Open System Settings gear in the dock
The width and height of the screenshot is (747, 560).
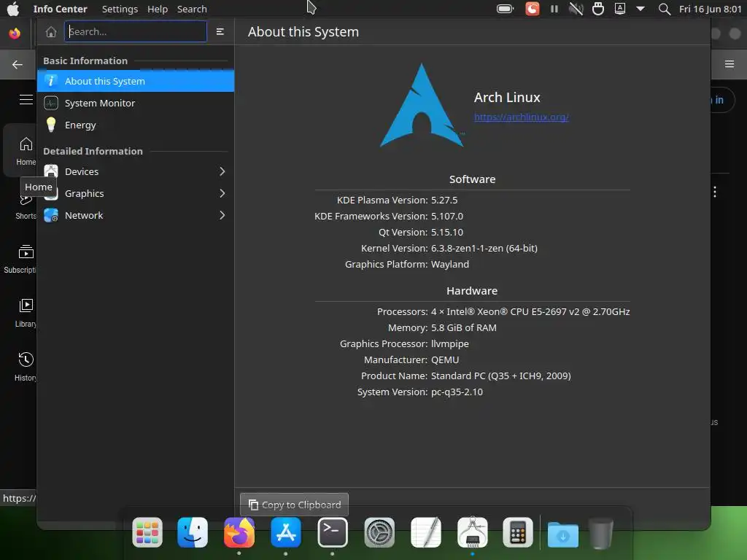pos(379,532)
